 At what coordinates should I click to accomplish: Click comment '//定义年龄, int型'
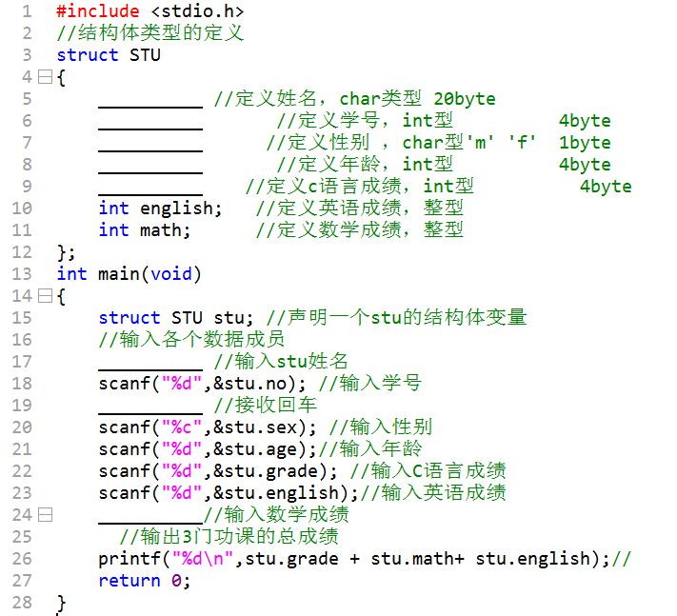(x=365, y=165)
